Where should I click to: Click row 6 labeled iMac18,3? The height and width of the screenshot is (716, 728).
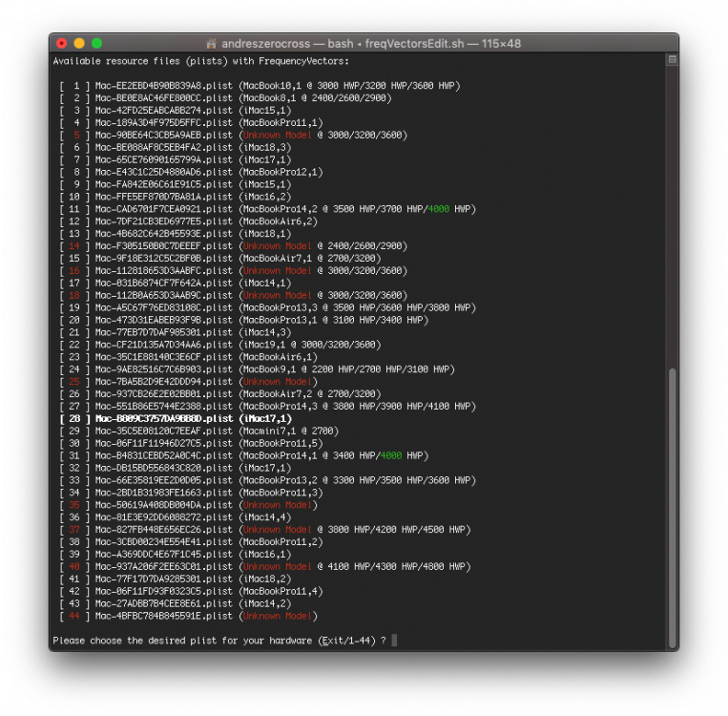click(x=176, y=147)
